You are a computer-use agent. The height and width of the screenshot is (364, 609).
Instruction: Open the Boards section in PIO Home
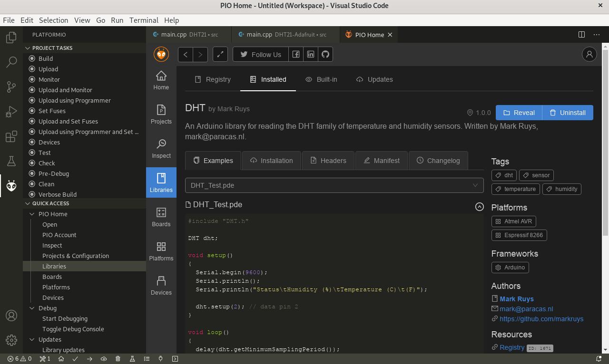point(161,217)
